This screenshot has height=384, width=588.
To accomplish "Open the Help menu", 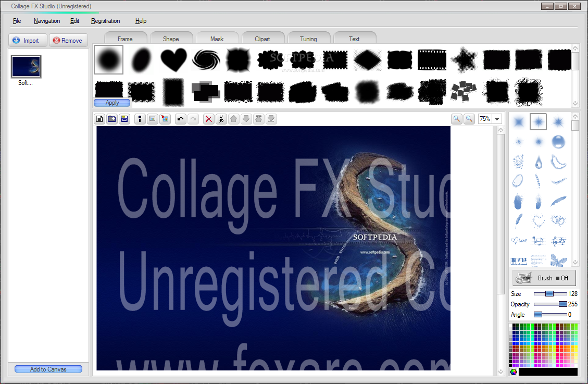I will (141, 21).
